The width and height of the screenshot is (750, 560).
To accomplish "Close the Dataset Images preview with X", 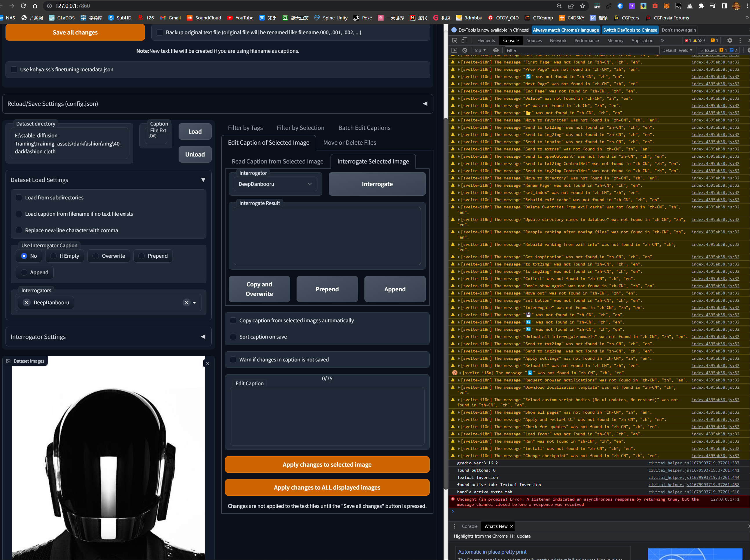I will pyautogui.click(x=207, y=363).
